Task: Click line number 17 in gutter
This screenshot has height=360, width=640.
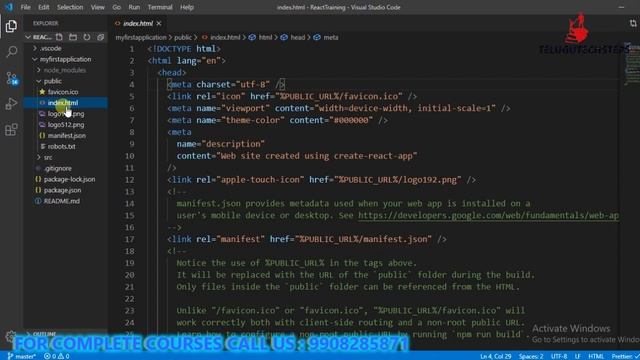Action: [129, 240]
